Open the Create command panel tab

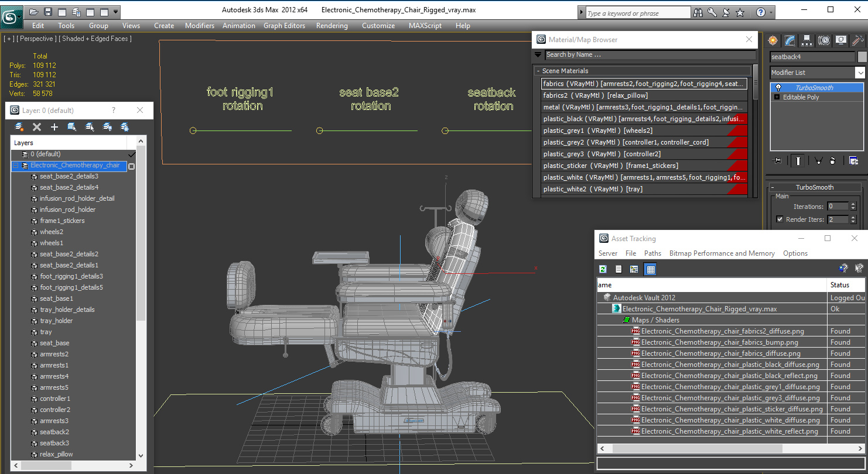pos(773,40)
